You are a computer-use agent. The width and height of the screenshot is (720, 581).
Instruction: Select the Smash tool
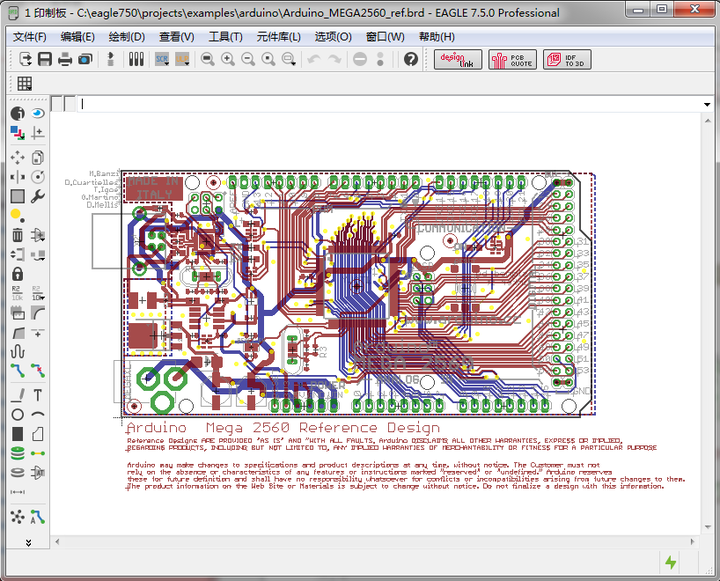point(17,313)
